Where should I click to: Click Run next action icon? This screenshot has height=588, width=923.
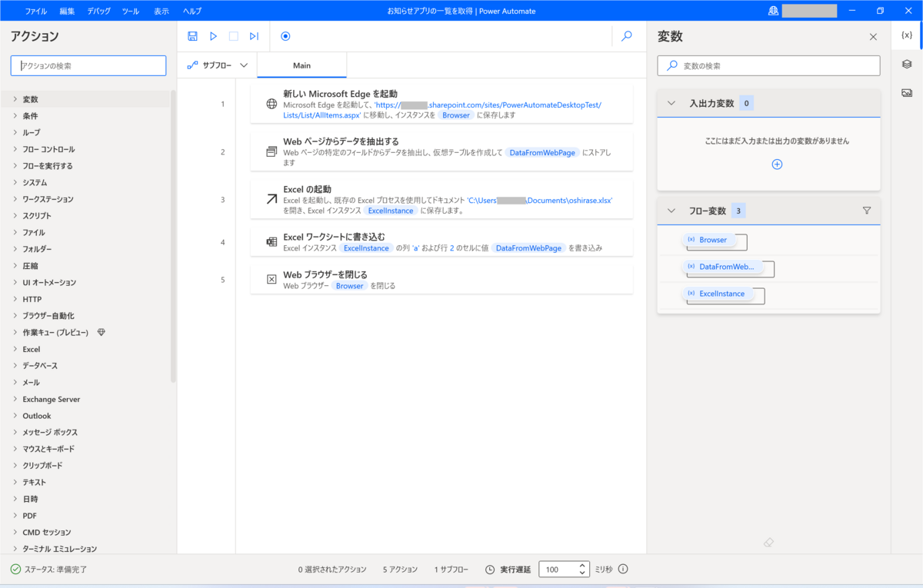[254, 36]
